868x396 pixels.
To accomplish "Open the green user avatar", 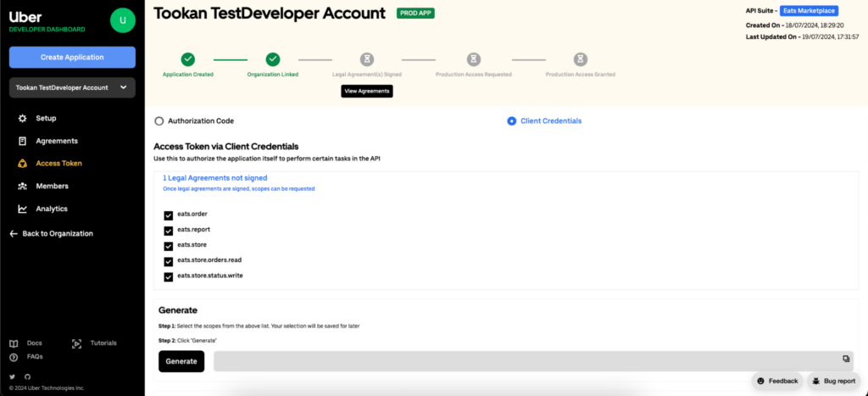I will pos(122,20).
